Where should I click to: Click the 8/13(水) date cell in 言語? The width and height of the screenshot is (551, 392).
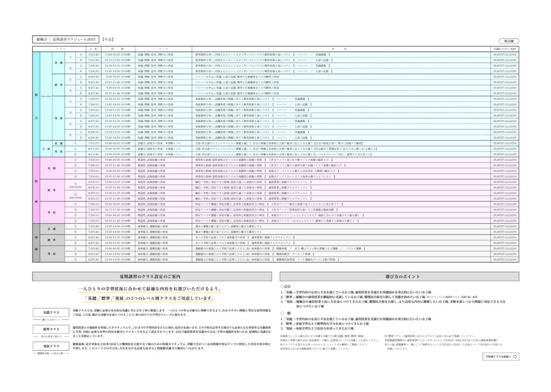pos(94,154)
